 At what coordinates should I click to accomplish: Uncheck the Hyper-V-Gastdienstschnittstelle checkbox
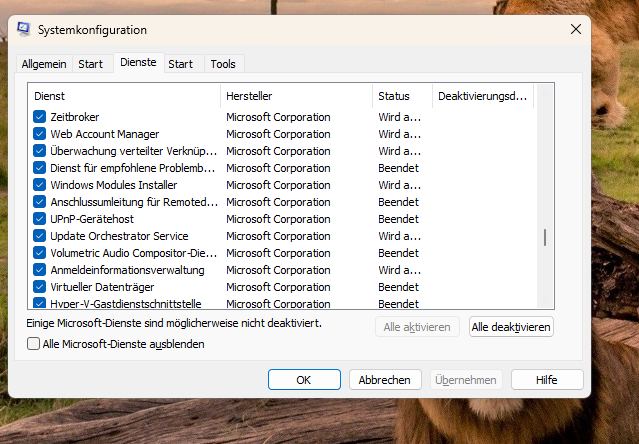coord(40,303)
